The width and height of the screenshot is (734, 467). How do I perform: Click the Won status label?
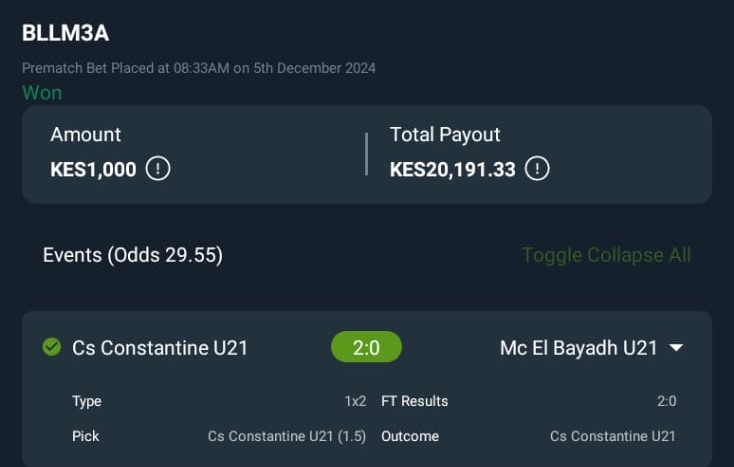pos(42,93)
